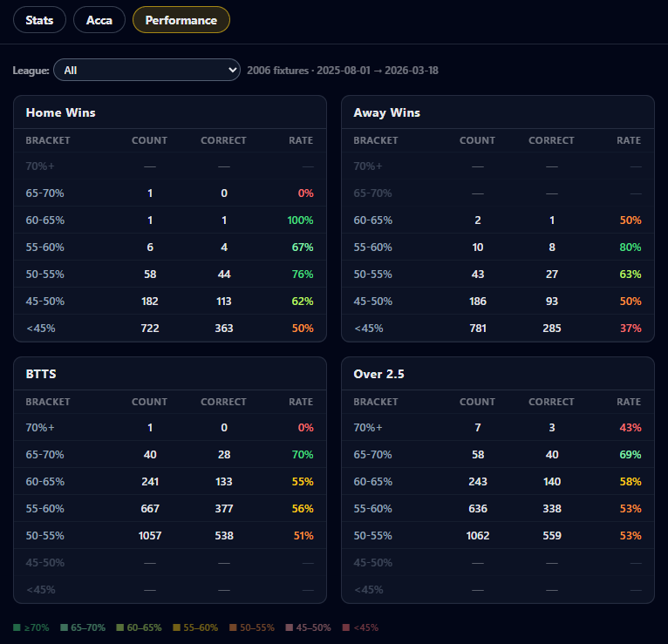Click the 45–50% legend swatch
The height and width of the screenshot is (644, 668).
click(290, 627)
